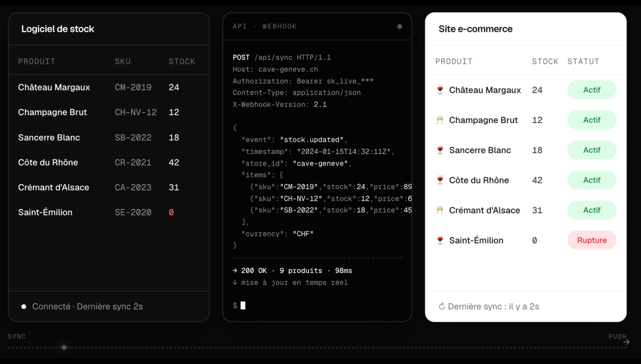Click the Actif badge for Côte du Rhône
The height and width of the screenshot is (364, 641).
tap(592, 180)
